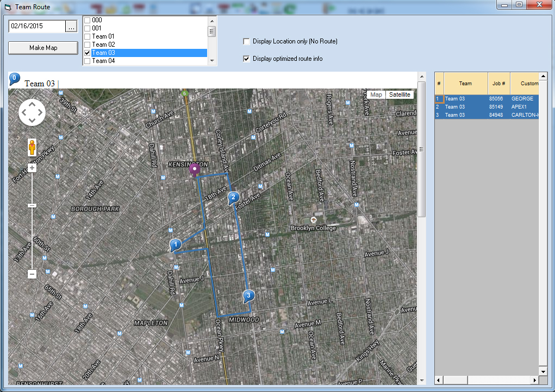Enable Display Location only (No Route)
The width and height of the screenshot is (555, 392).
pyautogui.click(x=246, y=41)
